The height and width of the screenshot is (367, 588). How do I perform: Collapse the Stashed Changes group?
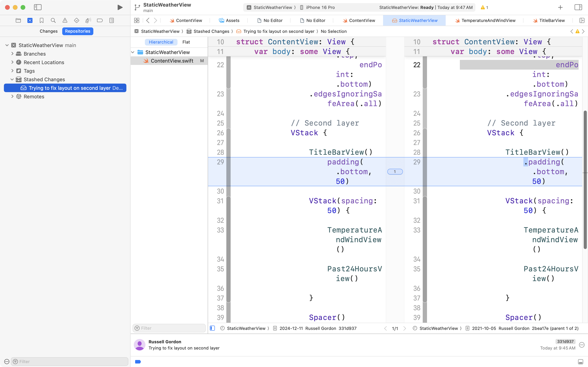click(12, 79)
